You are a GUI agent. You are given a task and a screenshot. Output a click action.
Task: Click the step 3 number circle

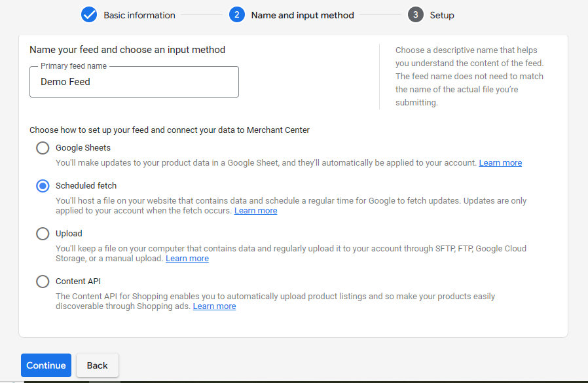coord(416,14)
